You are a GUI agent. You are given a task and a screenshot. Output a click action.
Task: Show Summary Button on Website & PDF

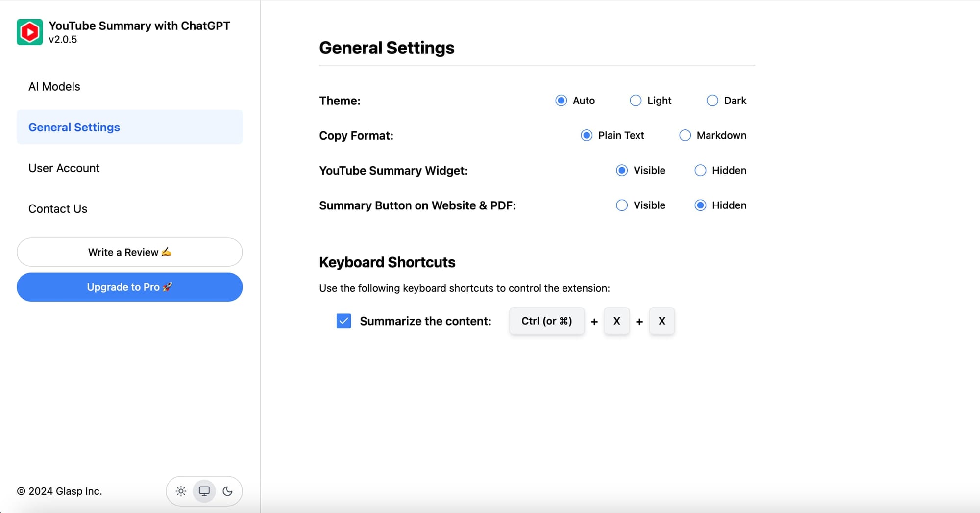(x=622, y=205)
